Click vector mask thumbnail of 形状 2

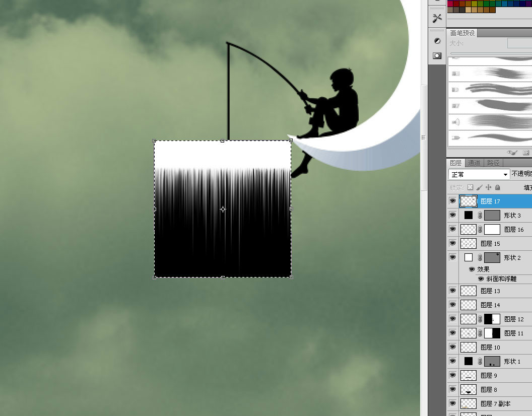point(492,257)
